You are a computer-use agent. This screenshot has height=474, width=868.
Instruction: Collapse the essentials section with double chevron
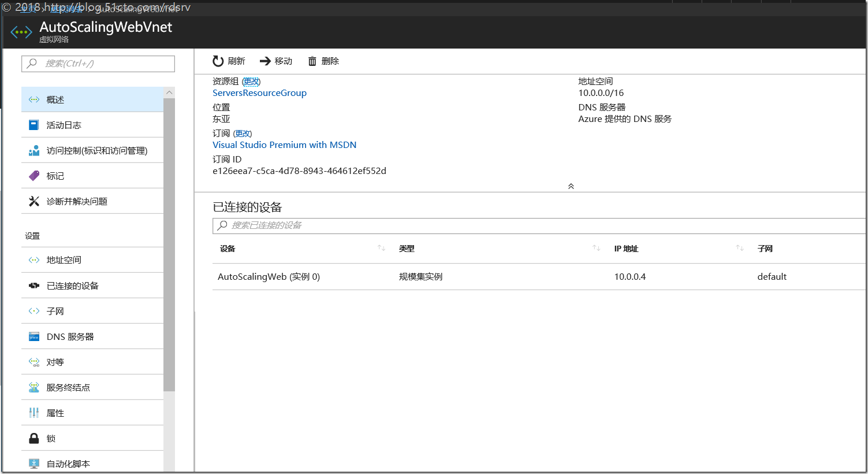(x=571, y=186)
